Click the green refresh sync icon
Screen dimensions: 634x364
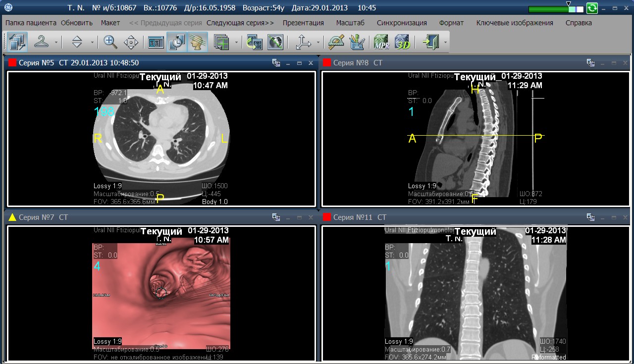pyautogui.click(x=592, y=8)
